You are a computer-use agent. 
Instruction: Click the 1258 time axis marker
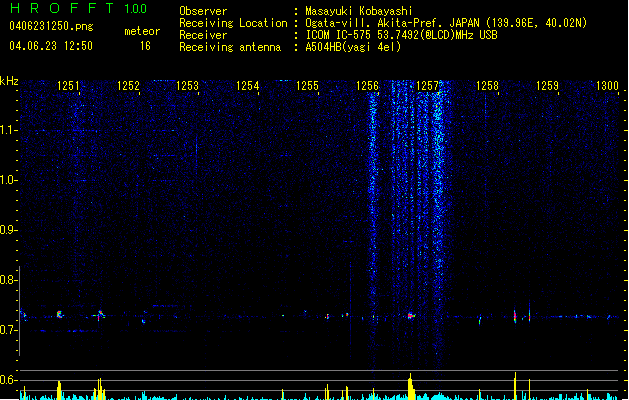point(487,85)
